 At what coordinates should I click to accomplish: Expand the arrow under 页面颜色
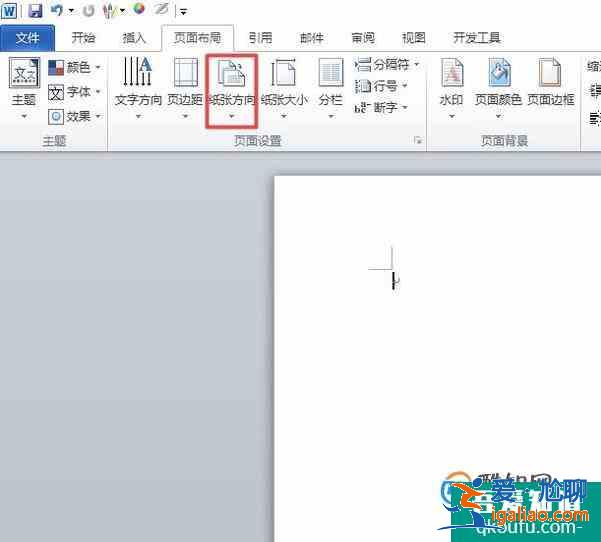(498, 116)
